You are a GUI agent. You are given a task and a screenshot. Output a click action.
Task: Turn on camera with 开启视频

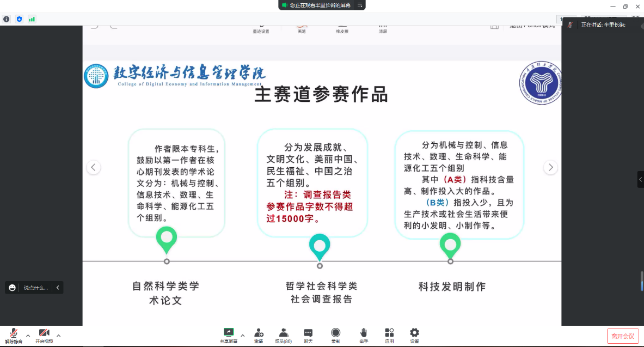44,335
